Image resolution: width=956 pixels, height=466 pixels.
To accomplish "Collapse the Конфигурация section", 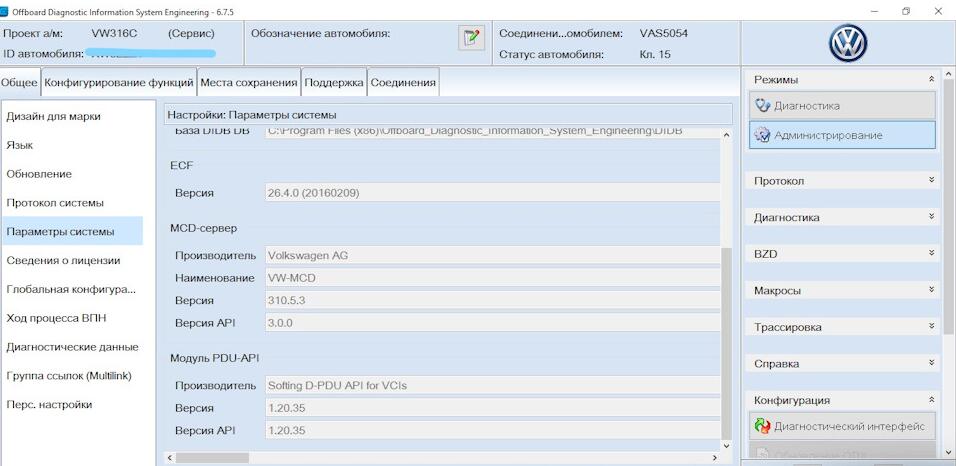I will pos(932,400).
